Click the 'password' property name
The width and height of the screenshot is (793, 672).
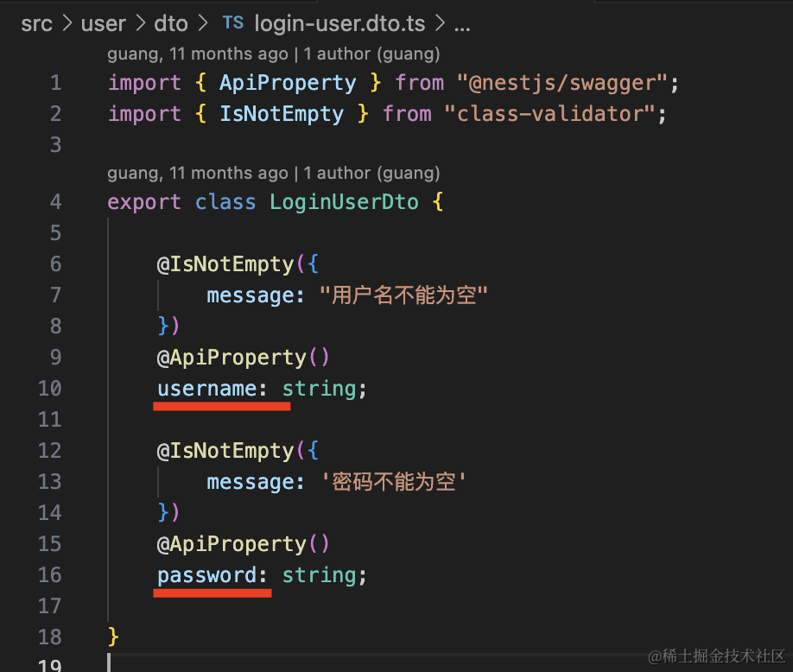click(x=206, y=576)
